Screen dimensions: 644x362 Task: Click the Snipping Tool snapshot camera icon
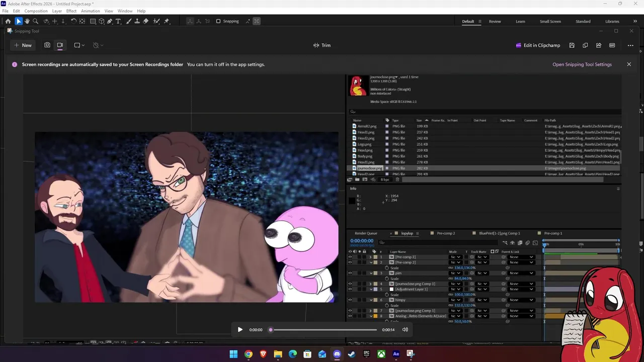pos(47,45)
